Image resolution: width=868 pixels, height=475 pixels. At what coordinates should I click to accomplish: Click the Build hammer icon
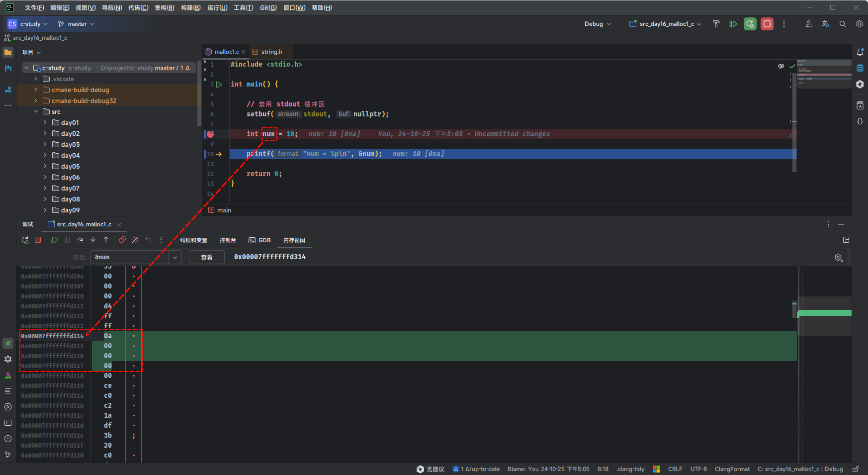[x=716, y=24]
